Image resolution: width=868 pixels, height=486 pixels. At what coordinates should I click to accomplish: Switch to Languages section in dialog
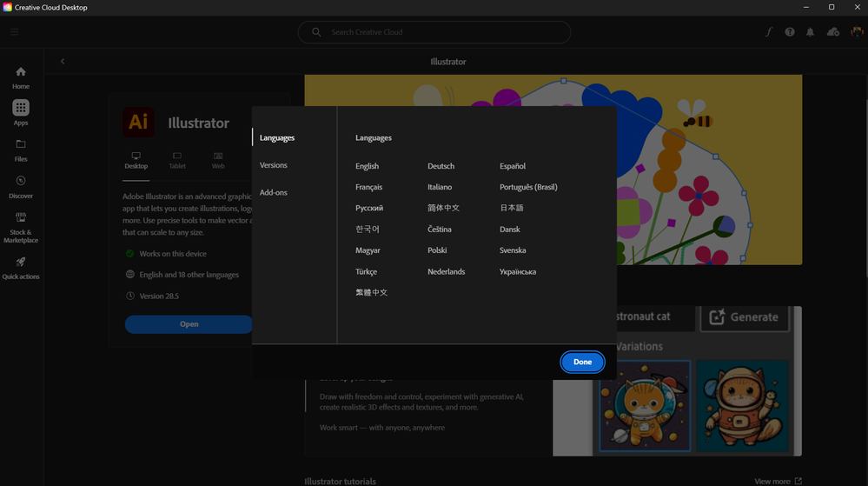[277, 137]
